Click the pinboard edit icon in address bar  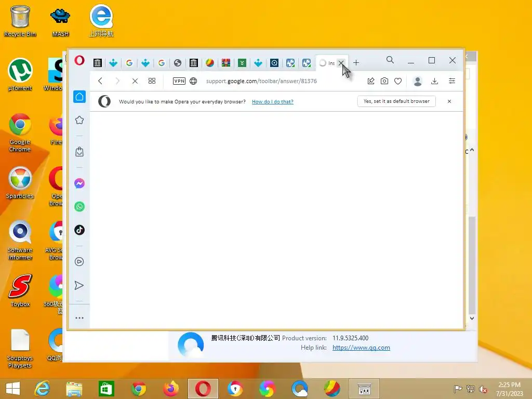pos(371,81)
